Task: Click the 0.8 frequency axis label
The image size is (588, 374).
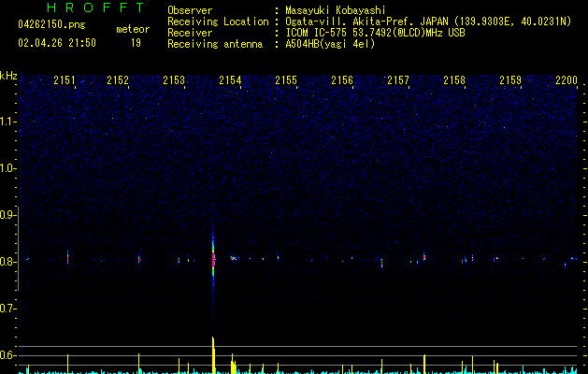Action: tap(7, 262)
